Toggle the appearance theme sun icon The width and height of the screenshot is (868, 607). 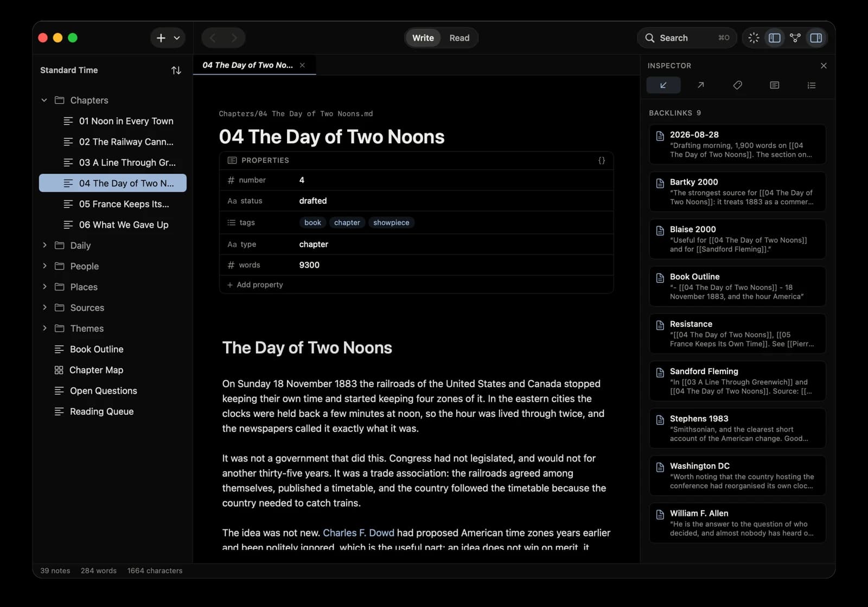[x=754, y=38]
